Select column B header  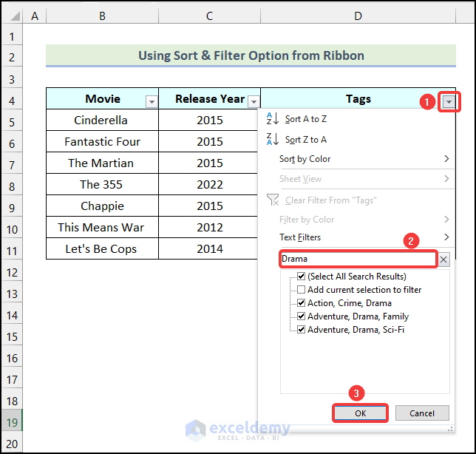tap(102, 16)
